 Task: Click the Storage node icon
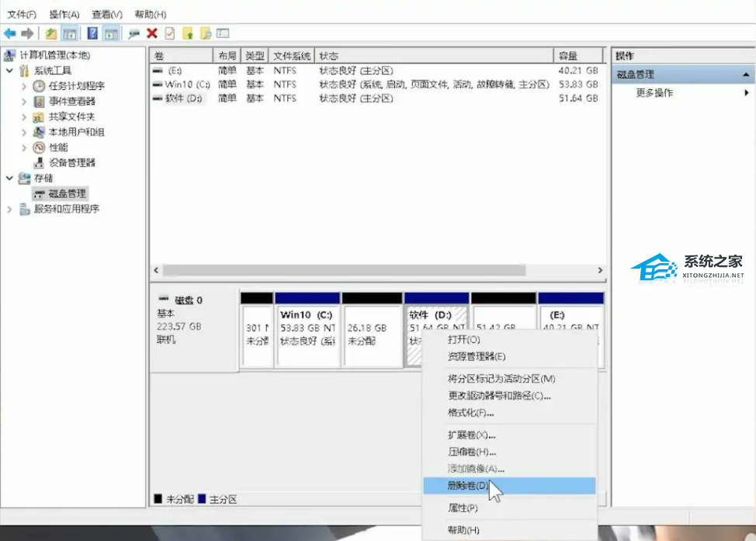click(x=24, y=179)
